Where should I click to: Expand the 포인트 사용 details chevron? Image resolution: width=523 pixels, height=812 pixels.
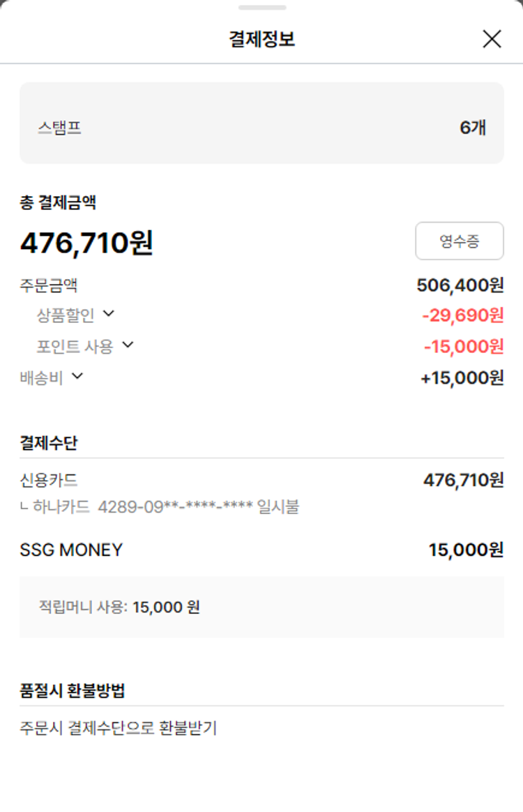(x=128, y=345)
